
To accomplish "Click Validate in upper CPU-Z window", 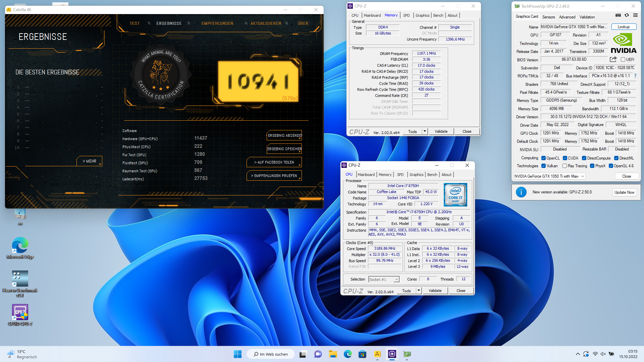I will coord(441,131).
